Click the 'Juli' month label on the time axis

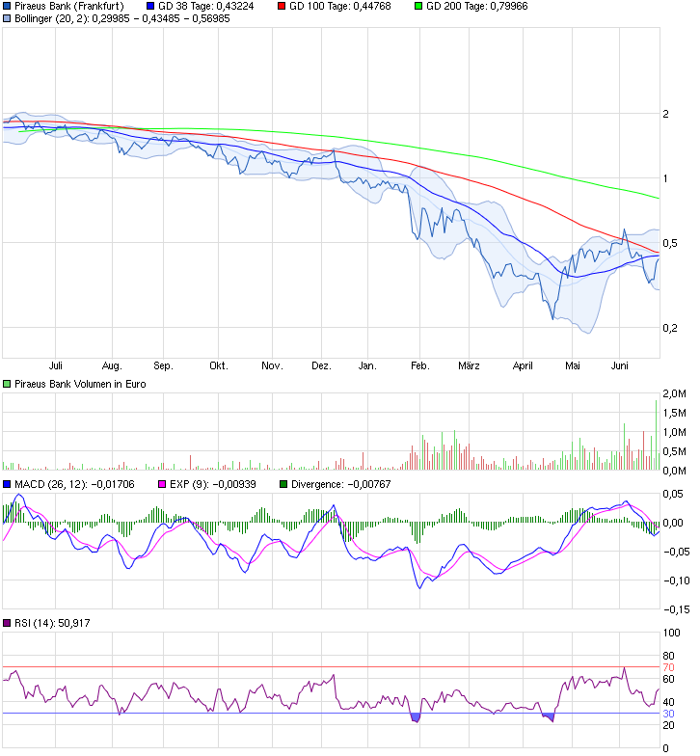click(55, 366)
